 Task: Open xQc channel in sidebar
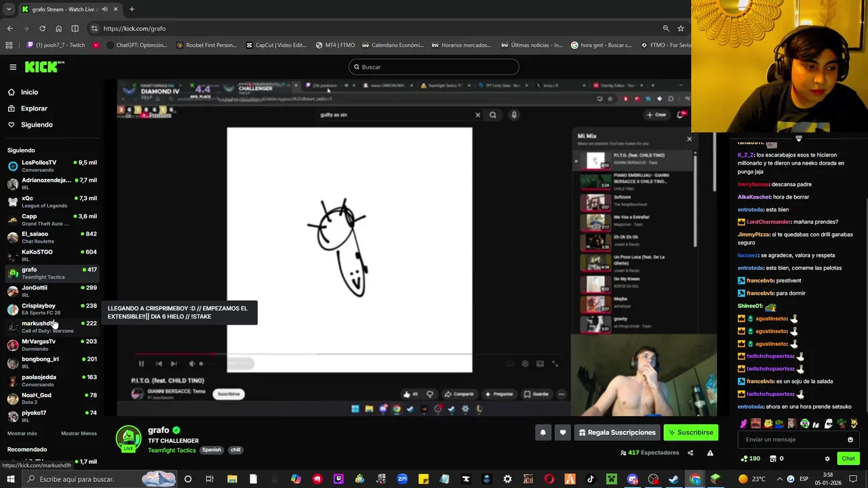coord(52,202)
